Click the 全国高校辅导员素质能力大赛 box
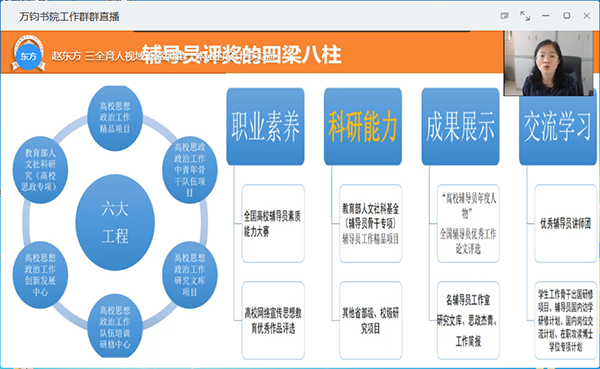The width and height of the screenshot is (600, 369). tap(273, 224)
